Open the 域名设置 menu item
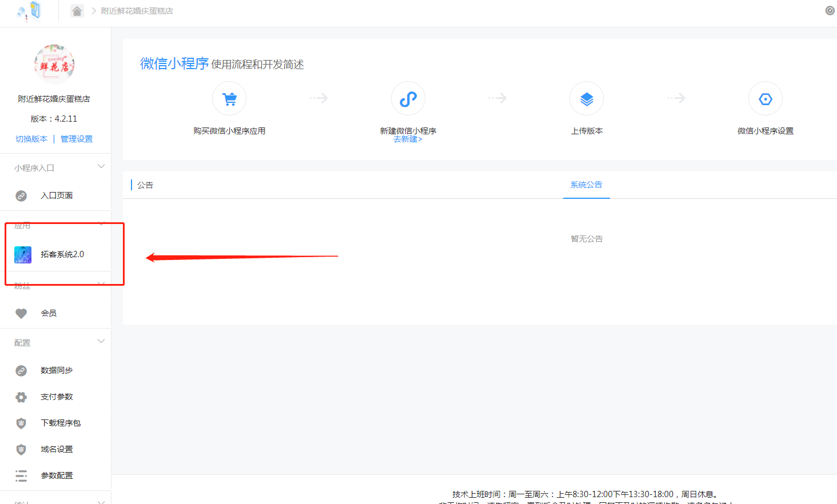Screen dimensions: 837x504 [55, 449]
